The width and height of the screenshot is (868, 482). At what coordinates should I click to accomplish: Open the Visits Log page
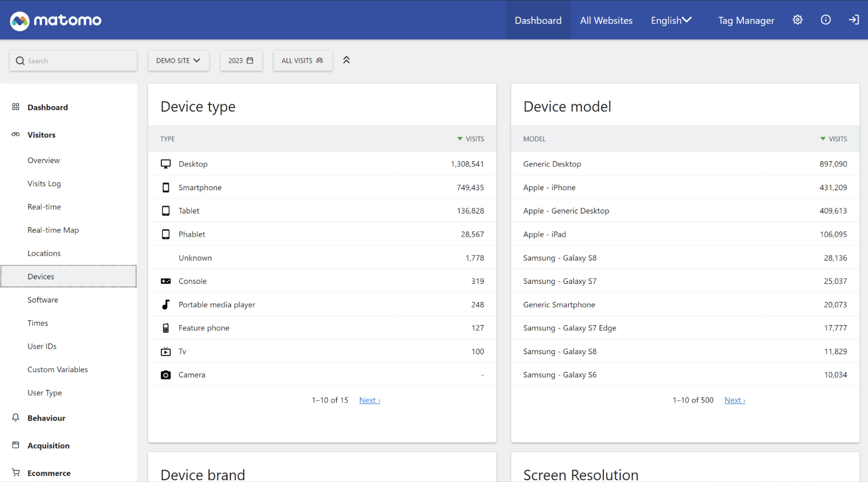pyautogui.click(x=44, y=183)
